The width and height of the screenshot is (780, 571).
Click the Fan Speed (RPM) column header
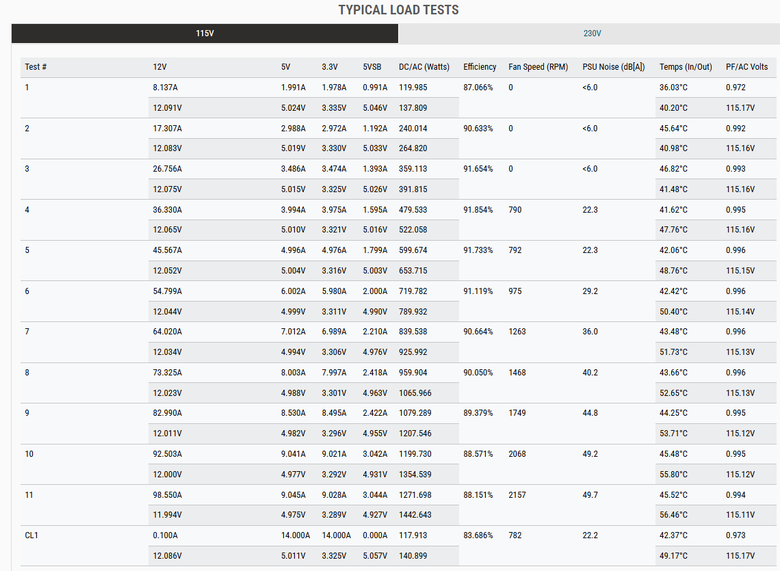coord(538,67)
